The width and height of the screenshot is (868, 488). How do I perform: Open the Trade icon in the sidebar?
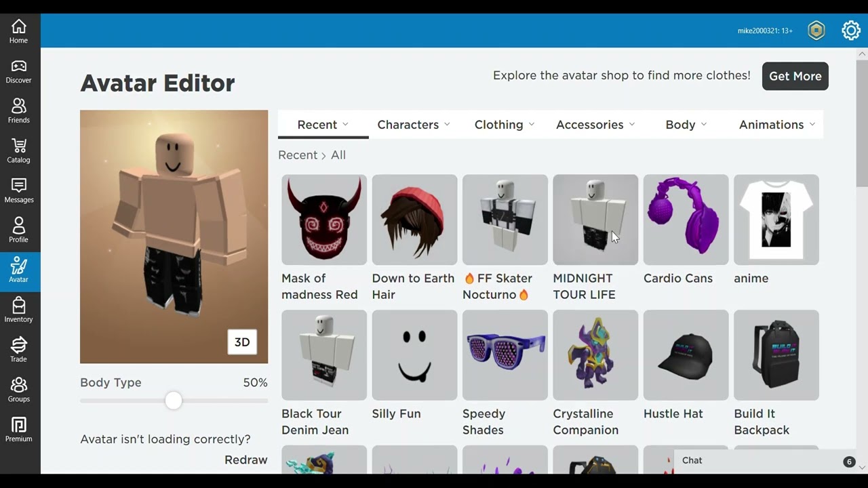[19, 350]
